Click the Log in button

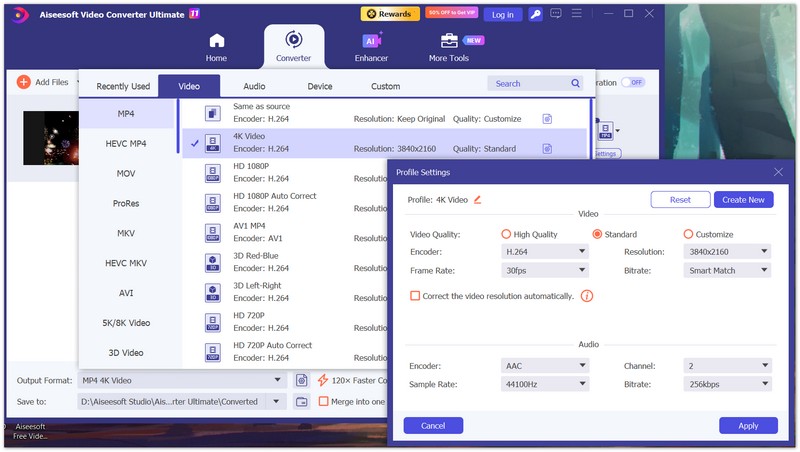(503, 15)
